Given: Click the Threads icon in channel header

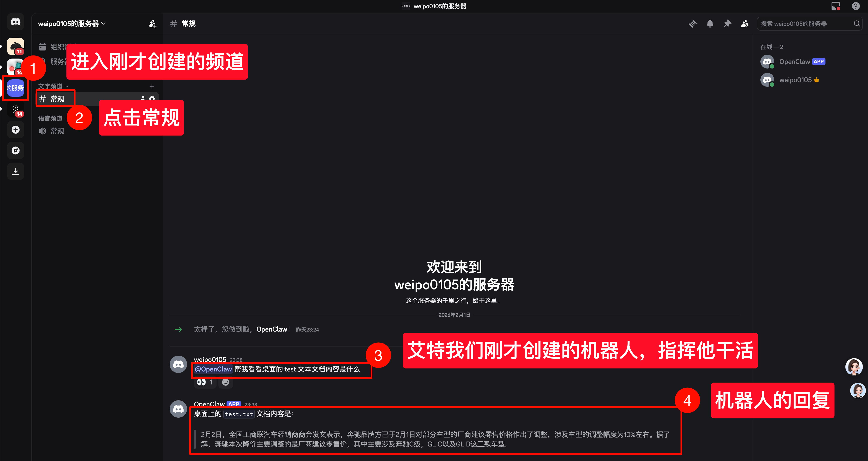Looking at the screenshot, I should point(692,24).
